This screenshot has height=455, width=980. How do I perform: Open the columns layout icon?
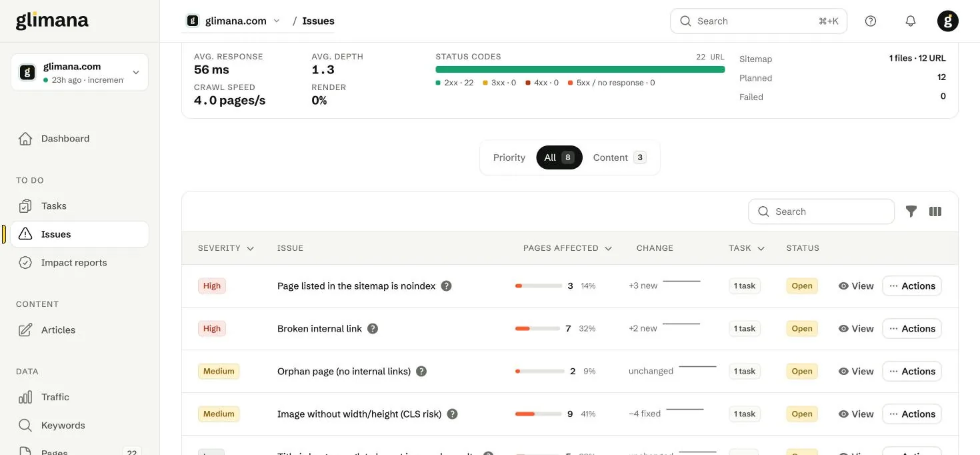tap(935, 211)
